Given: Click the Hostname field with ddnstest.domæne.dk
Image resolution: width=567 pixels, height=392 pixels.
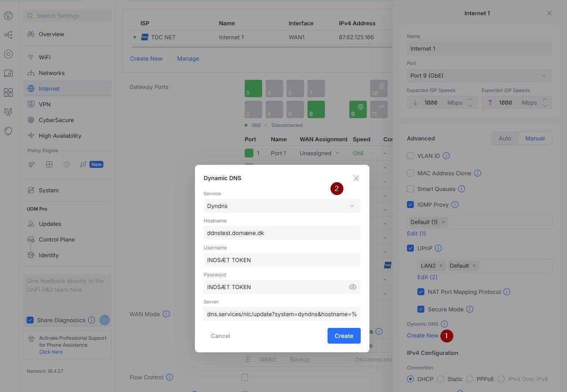Looking at the screenshot, I should (282, 233).
